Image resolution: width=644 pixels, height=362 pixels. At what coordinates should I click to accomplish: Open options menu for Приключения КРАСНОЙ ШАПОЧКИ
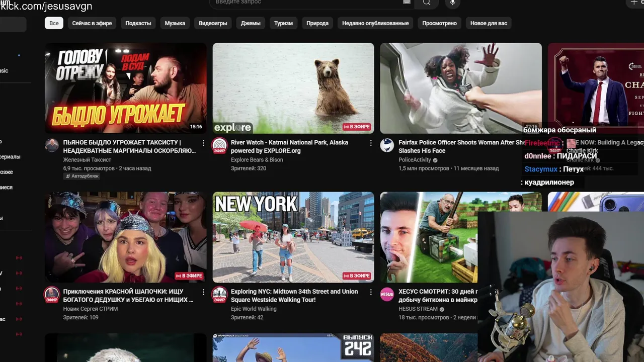point(203,292)
